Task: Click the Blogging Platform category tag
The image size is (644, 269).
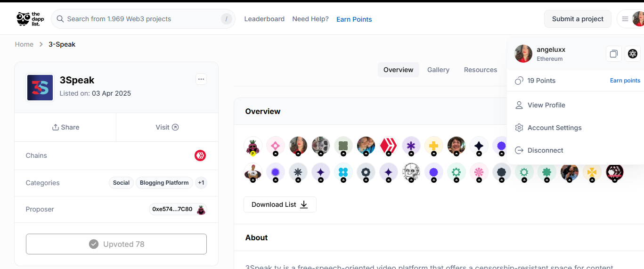Action: click(x=164, y=183)
